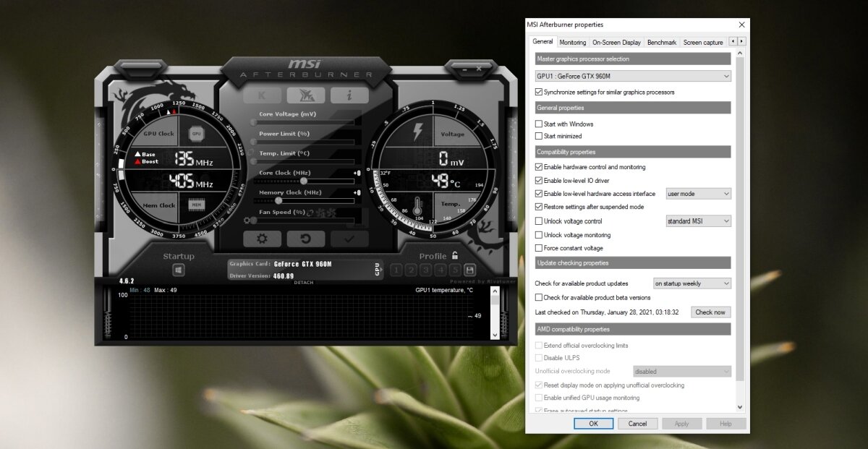Viewport: 868px width, 449px height.
Task: Switch to the Monitoring tab
Action: (573, 43)
